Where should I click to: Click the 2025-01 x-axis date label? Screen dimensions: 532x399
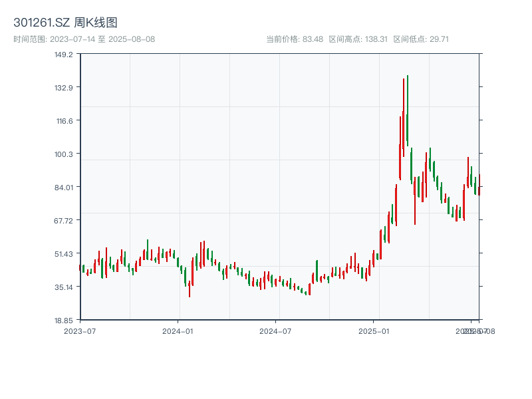tap(374, 331)
